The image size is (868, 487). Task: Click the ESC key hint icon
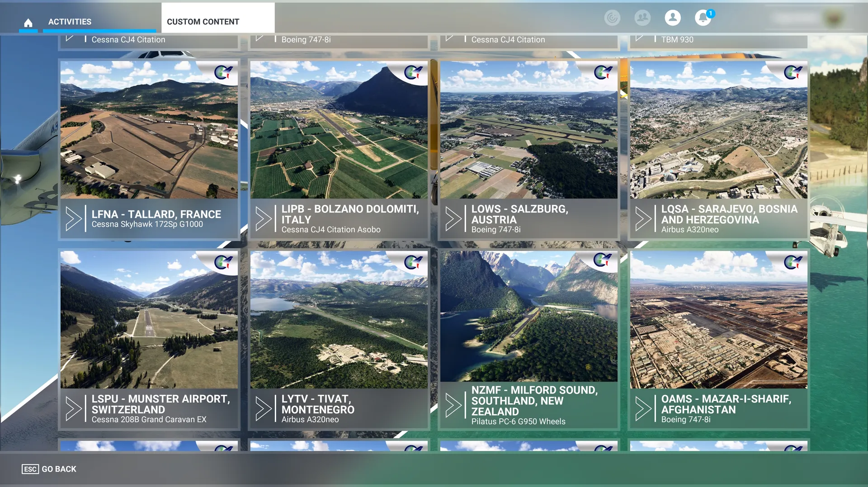coord(30,469)
